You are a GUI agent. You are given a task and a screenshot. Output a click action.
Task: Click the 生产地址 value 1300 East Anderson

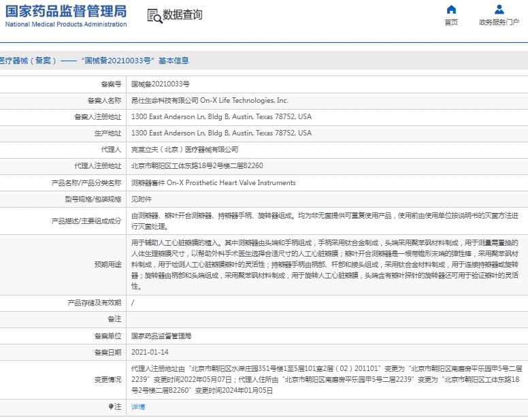[221, 133]
